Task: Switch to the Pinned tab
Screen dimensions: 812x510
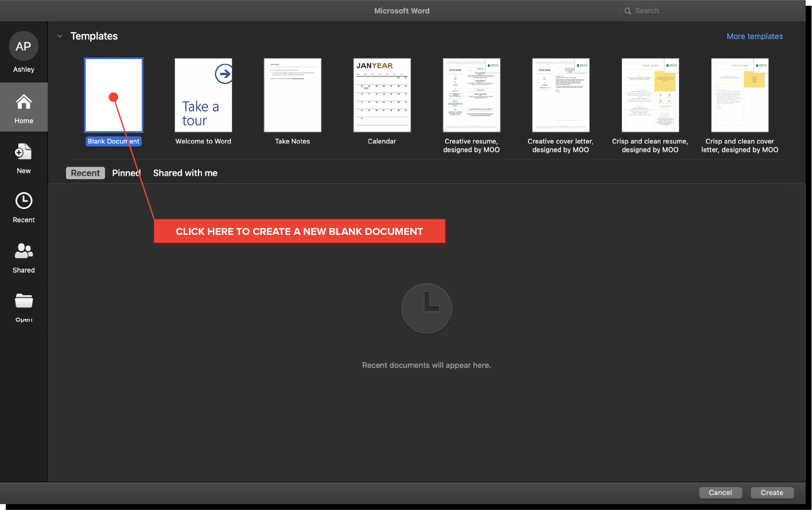Action: [x=126, y=173]
